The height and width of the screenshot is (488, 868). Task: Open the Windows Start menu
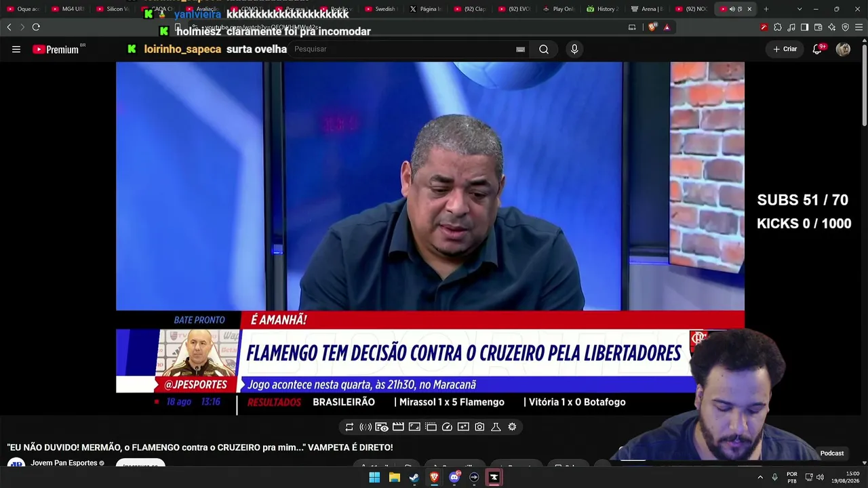coord(374,477)
